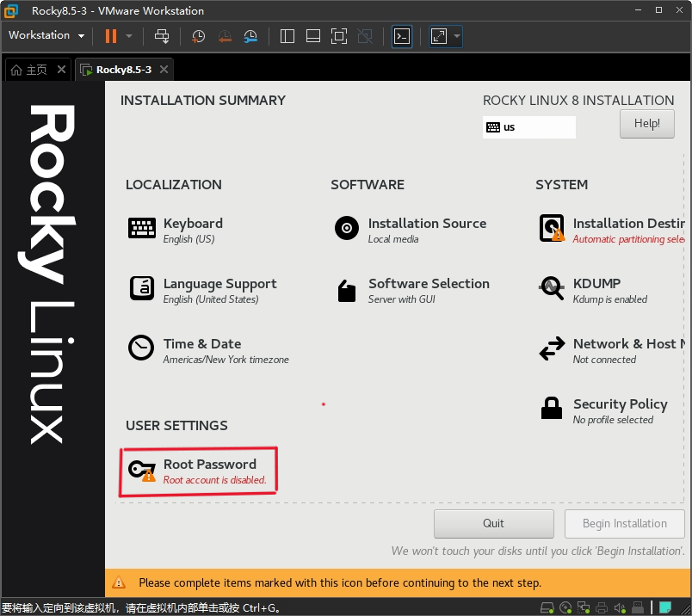Image resolution: width=692 pixels, height=616 pixels.
Task: Click the sound card status bar icon
Action: coord(620,608)
